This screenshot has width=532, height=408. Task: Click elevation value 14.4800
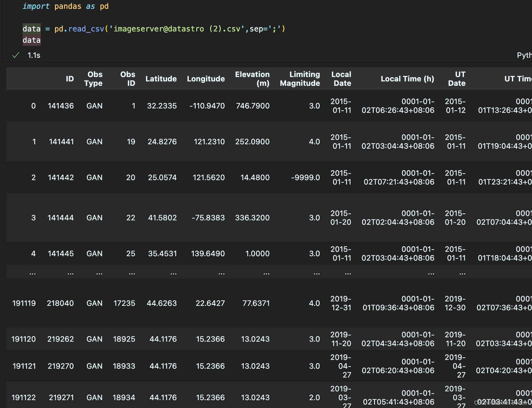[x=255, y=178]
